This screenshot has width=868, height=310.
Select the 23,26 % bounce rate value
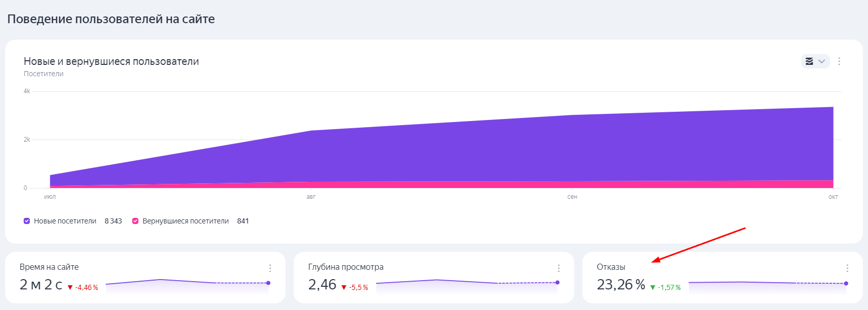click(622, 284)
